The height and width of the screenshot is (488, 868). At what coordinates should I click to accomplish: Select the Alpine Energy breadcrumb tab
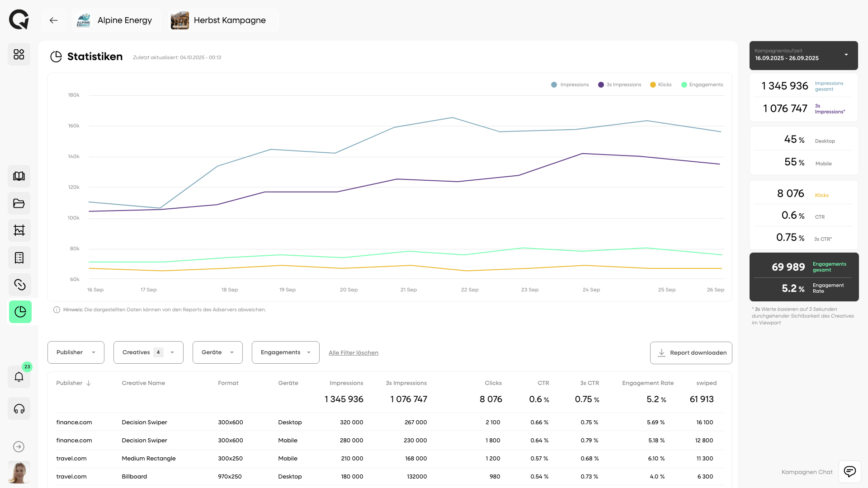[x=116, y=20]
